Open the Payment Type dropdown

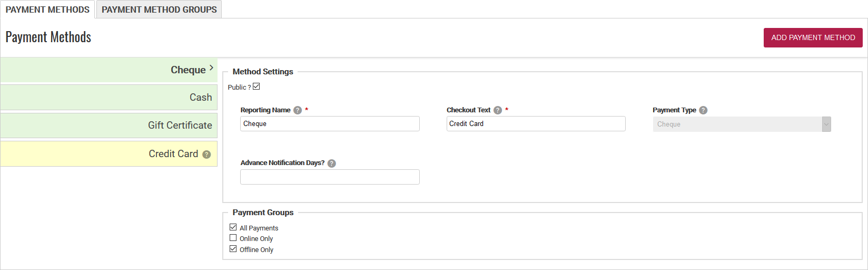click(x=742, y=124)
